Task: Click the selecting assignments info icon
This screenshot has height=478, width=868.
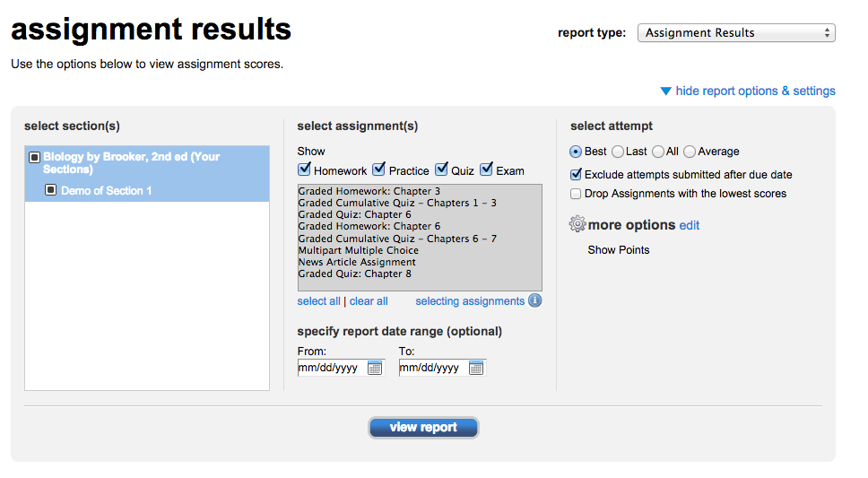Action: click(534, 301)
